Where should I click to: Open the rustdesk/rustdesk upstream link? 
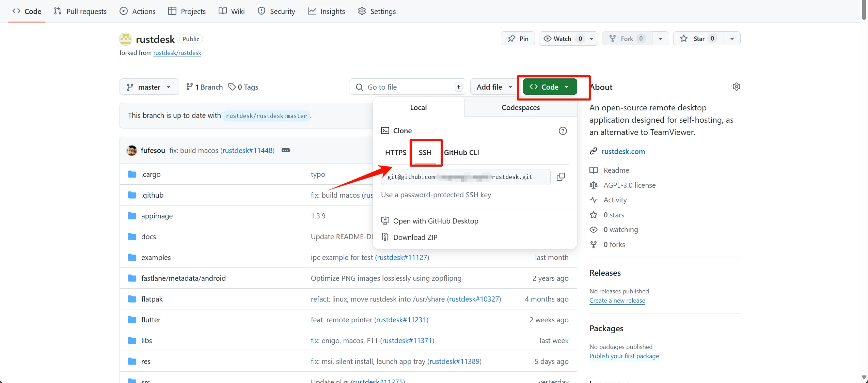(x=177, y=53)
